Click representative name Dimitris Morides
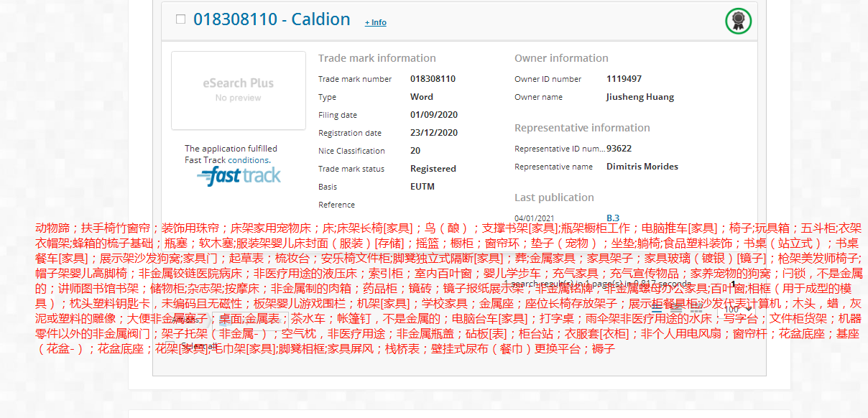This screenshot has width=868, height=418. (x=642, y=167)
